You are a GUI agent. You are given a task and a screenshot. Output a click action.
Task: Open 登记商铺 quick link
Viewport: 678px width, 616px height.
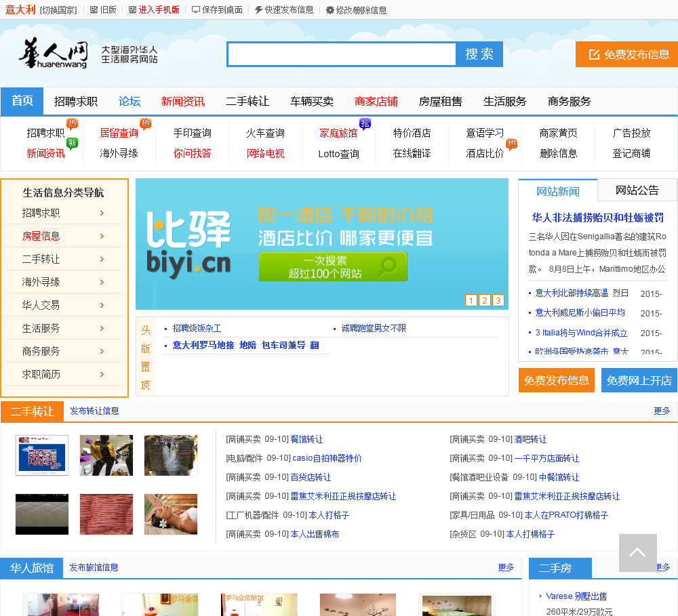tap(631, 153)
